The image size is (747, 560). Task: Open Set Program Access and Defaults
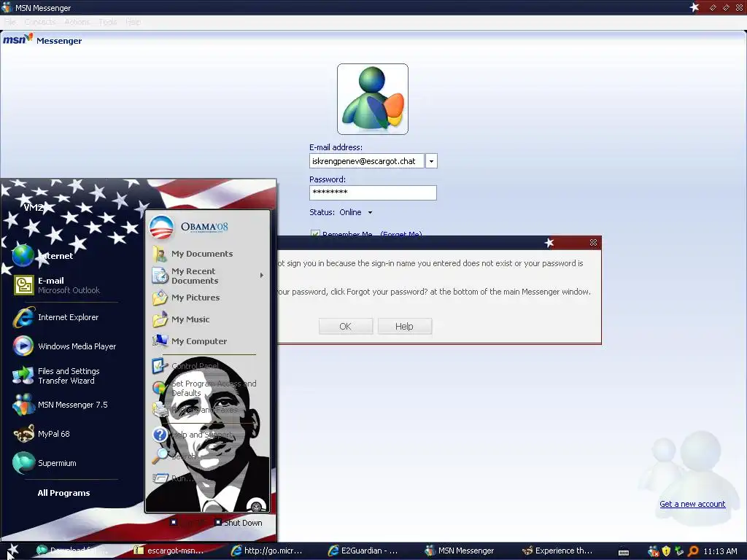coord(204,388)
